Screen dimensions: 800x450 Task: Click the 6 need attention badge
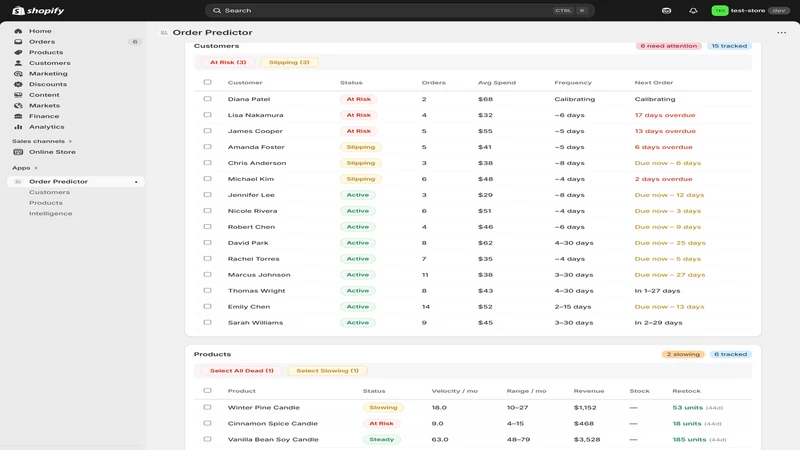[668, 46]
